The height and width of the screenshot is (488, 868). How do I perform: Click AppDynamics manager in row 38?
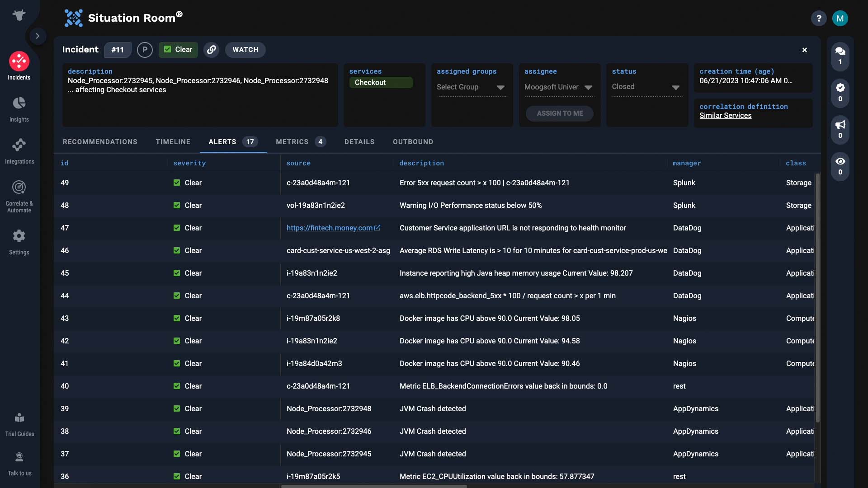(x=695, y=432)
